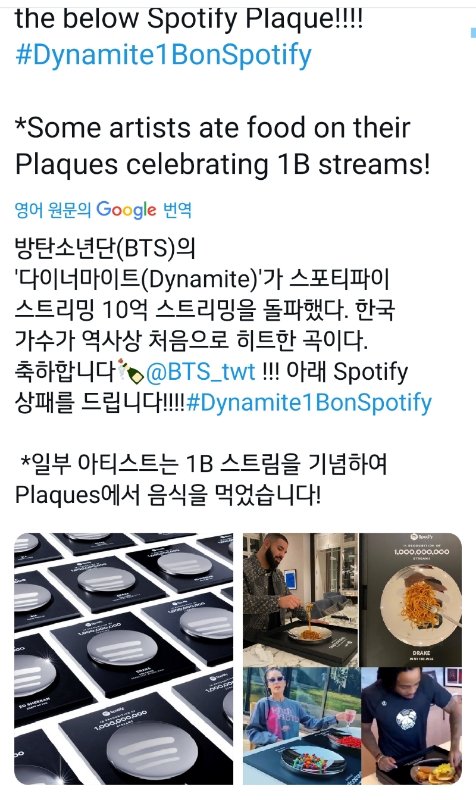The image size is (476, 800).
Task: Click the champagne bottle emoji
Action: coord(131,370)
